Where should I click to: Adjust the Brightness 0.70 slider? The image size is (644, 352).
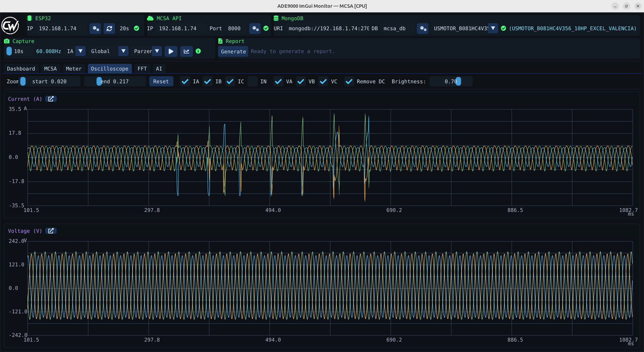pos(451,82)
